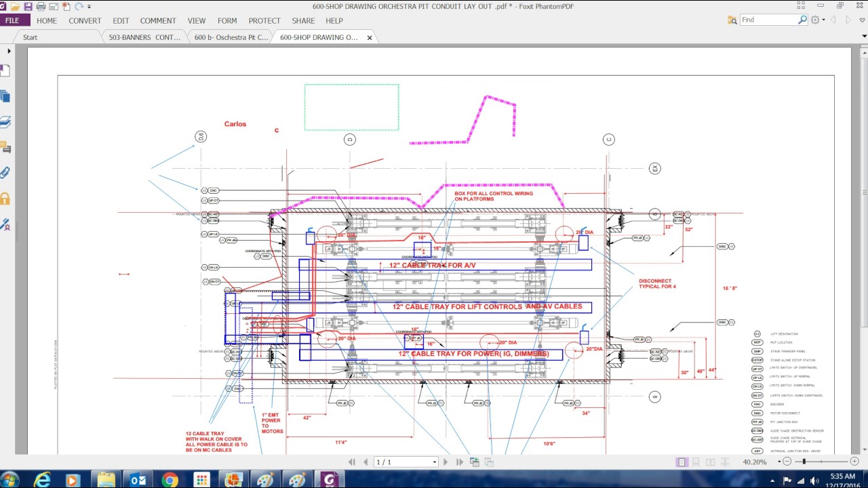The width and height of the screenshot is (868, 488).
Task: Expand the quick access toolbar customization menu
Action: point(89,6)
